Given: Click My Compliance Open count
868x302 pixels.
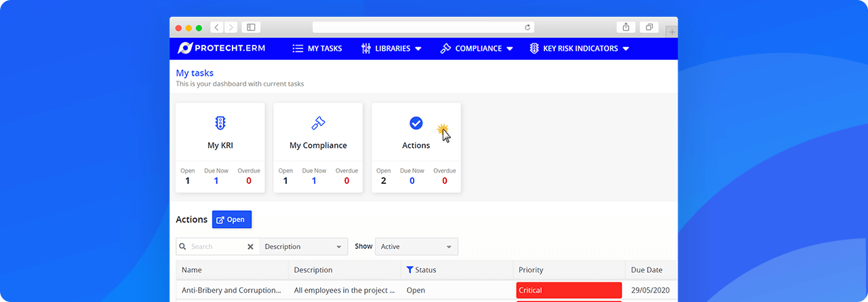Looking at the screenshot, I should [x=285, y=181].
